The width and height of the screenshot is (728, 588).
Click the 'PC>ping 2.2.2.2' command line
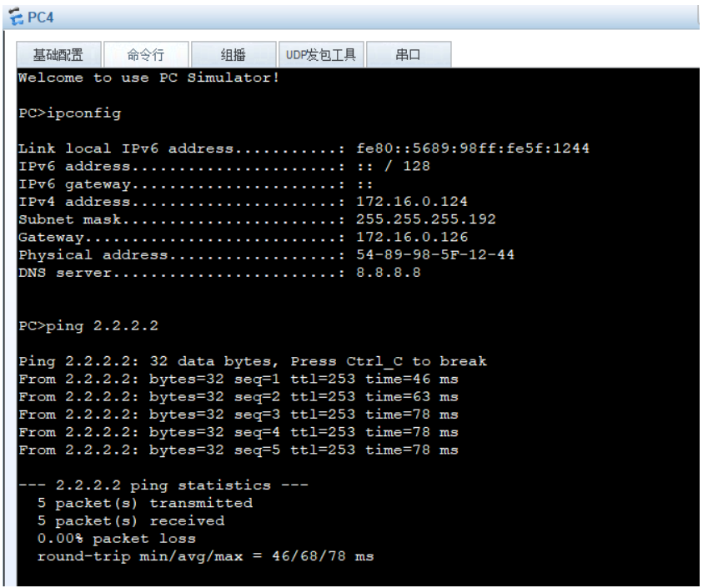[88, 325]
